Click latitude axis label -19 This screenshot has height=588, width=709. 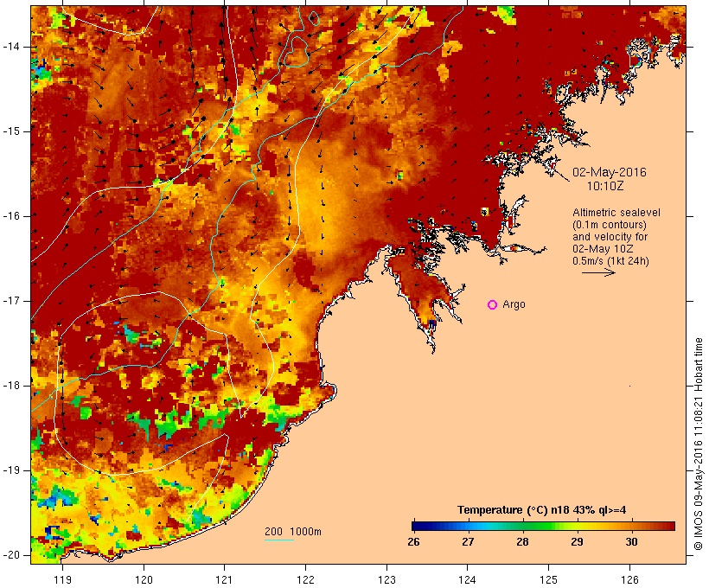coord(11,470)
